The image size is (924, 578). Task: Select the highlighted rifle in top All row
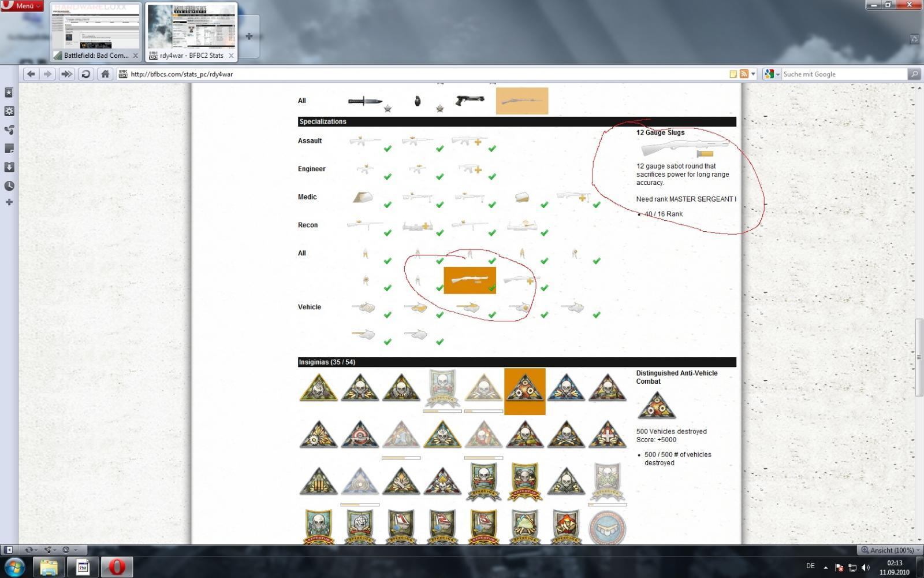(x=522, y=101)
